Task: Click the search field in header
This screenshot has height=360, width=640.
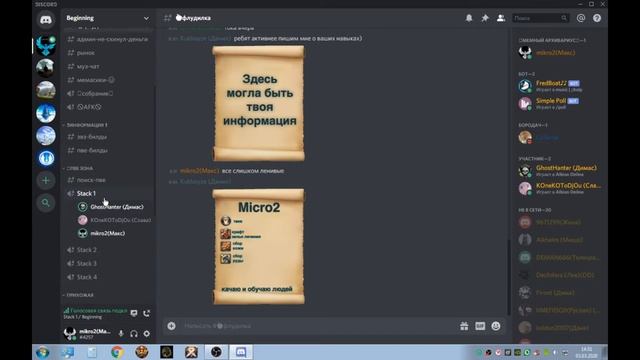Action: (540, 18)
